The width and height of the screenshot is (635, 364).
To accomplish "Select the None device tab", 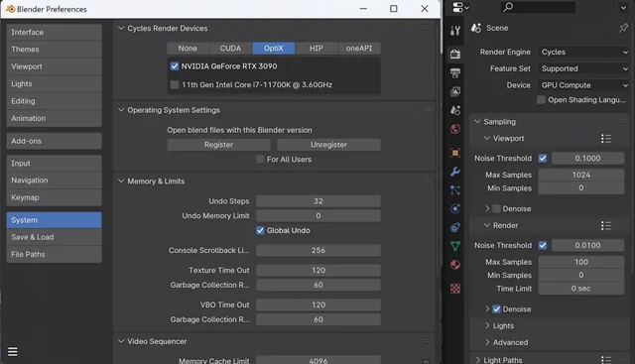I will [x=188, y=49].
